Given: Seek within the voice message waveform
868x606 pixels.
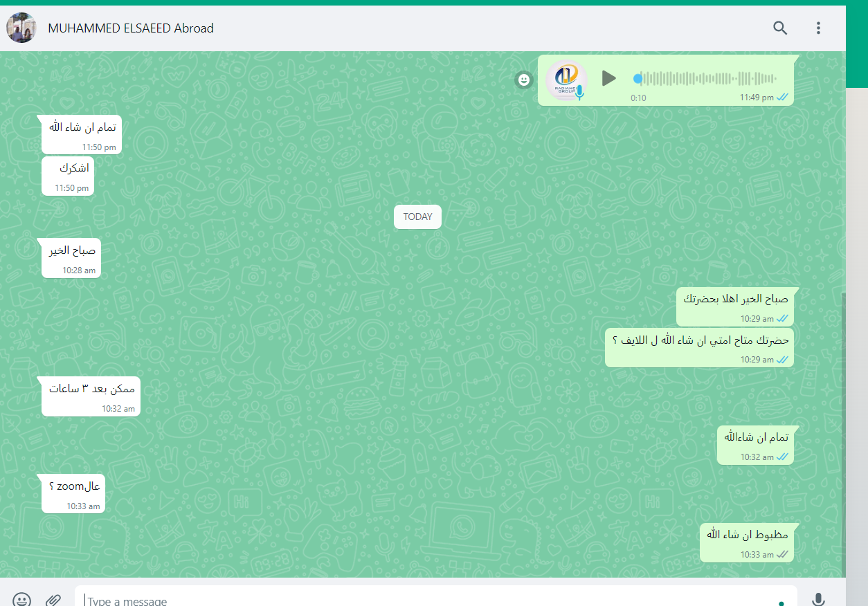Looking at the screenshot, I should pyautogui.click(x=705, y=78).
